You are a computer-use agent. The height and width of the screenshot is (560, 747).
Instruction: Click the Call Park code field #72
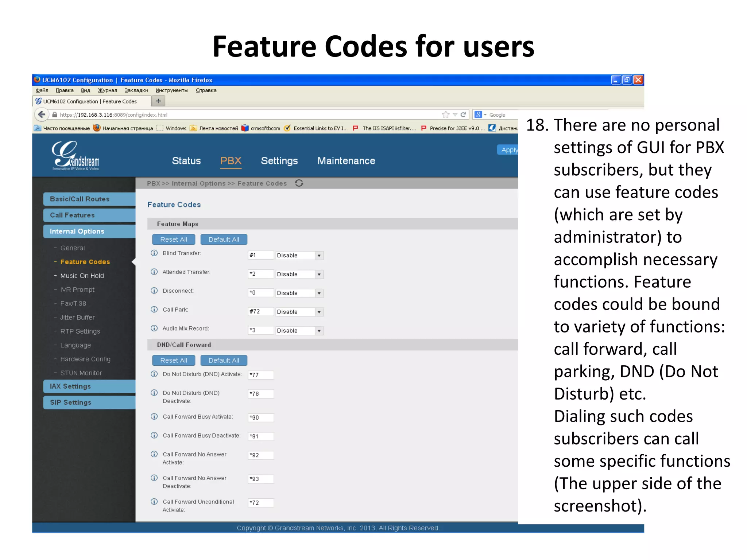(261, 311)
